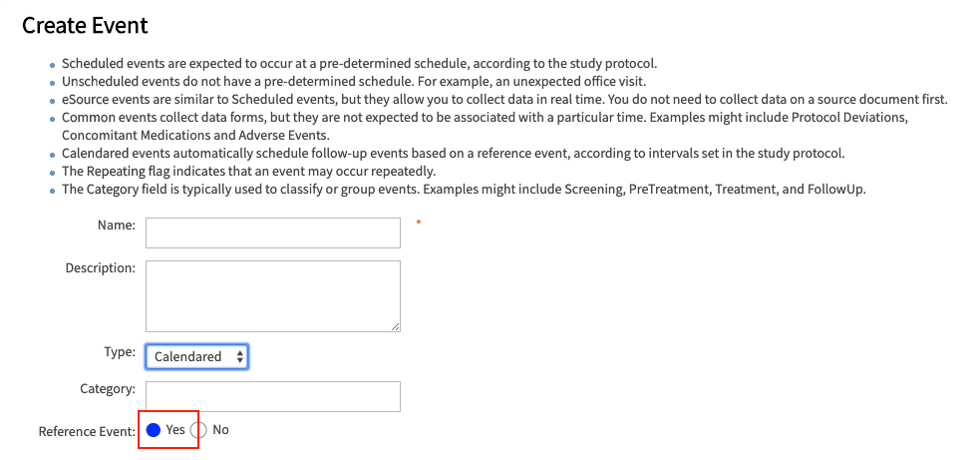Click the eSource events help bullet text

pos(503,99)
